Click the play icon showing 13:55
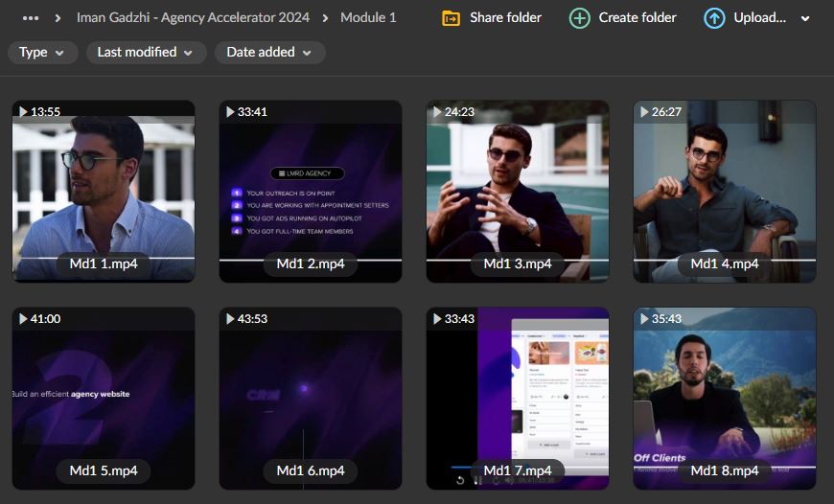The height and width of the screenshot is (504, 834). coord(23,112)
